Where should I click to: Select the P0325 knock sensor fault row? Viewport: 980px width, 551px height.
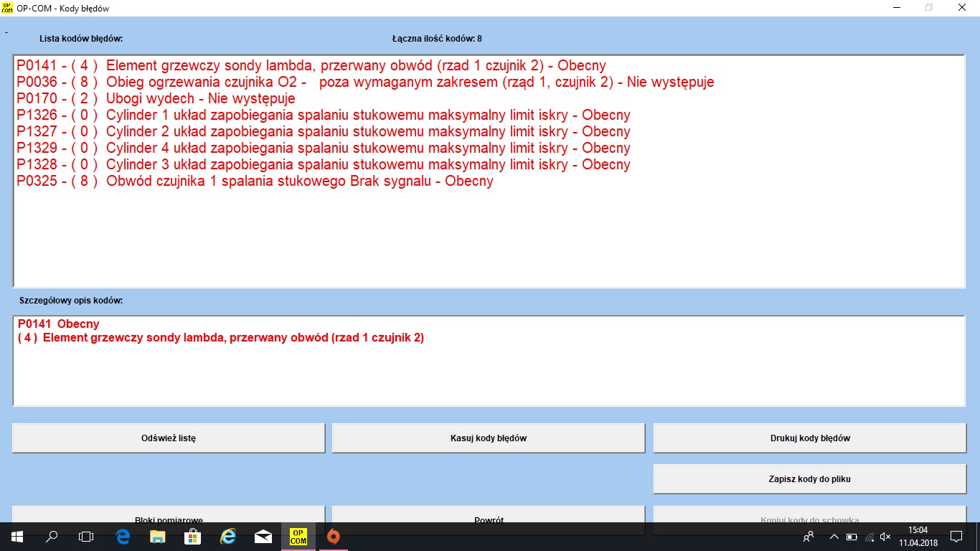click(255, 181)
